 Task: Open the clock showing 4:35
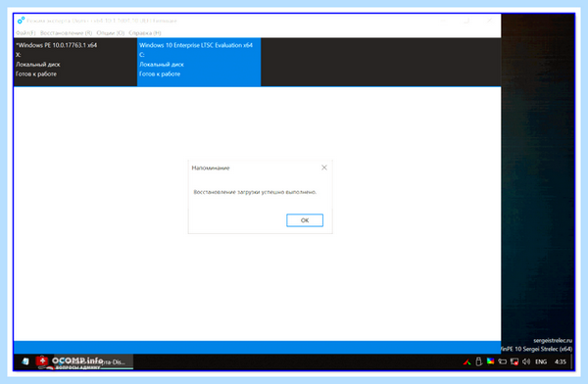pos(561,361)
